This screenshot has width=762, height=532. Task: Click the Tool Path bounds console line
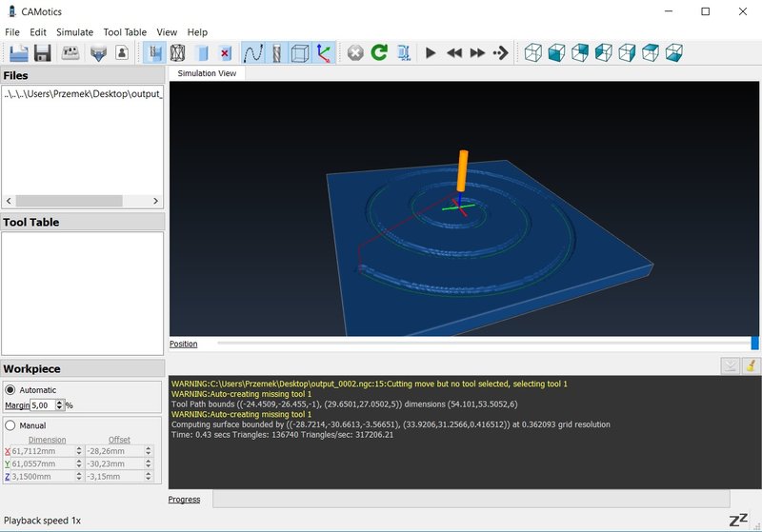coord(344,404)
